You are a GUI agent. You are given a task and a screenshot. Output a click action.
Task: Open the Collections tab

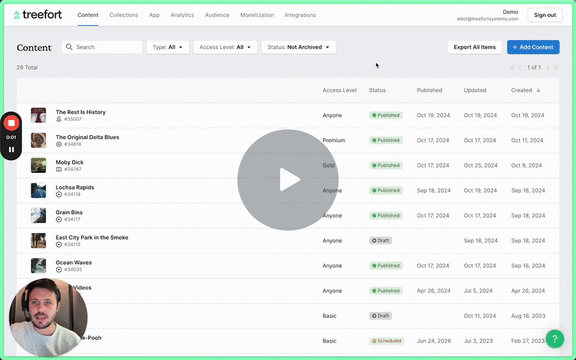pyautogui.click(x=123, y=15)
